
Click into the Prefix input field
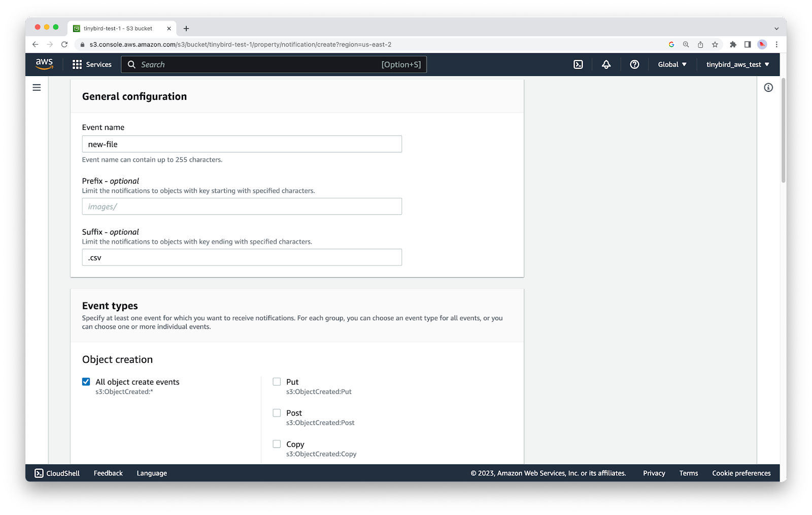tap(242, 207)
